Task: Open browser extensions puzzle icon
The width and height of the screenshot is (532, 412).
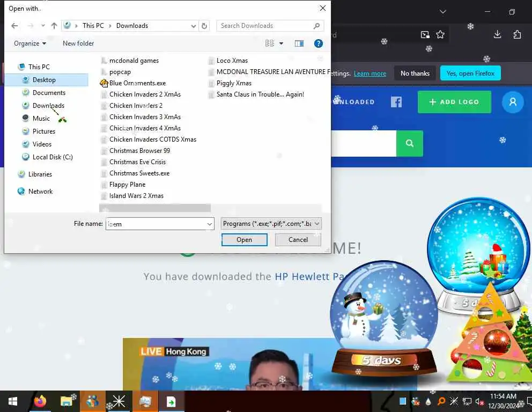Action: [517, 34]
